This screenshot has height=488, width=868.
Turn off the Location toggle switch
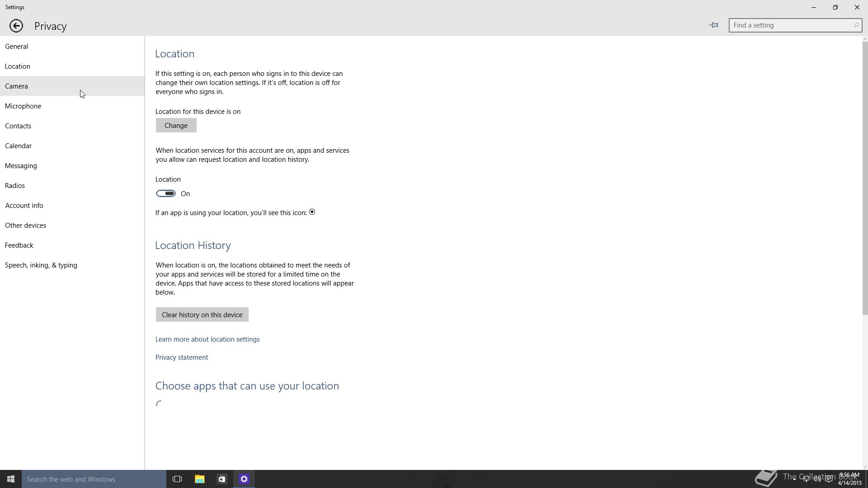pos(166,193)
